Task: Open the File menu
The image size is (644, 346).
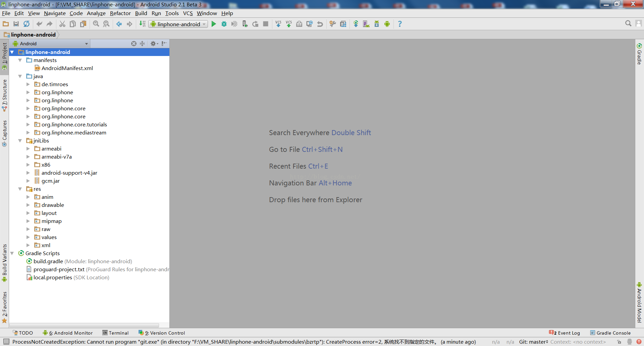Action: (6, 13)
